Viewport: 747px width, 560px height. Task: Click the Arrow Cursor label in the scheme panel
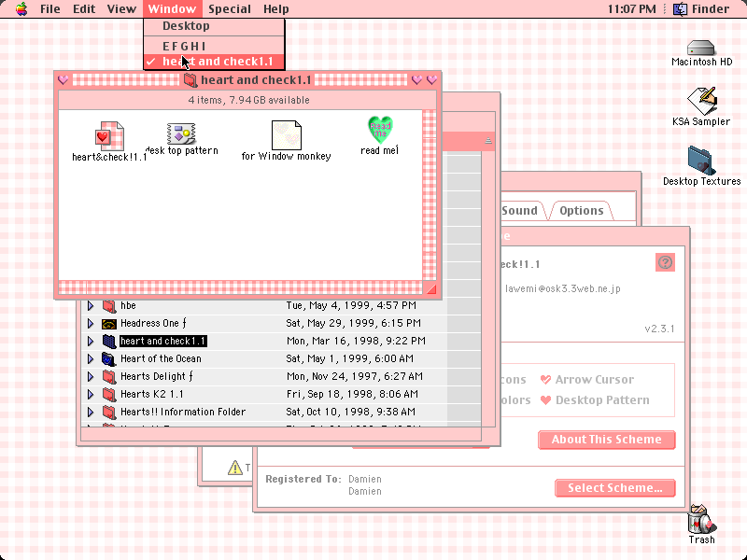595,380
